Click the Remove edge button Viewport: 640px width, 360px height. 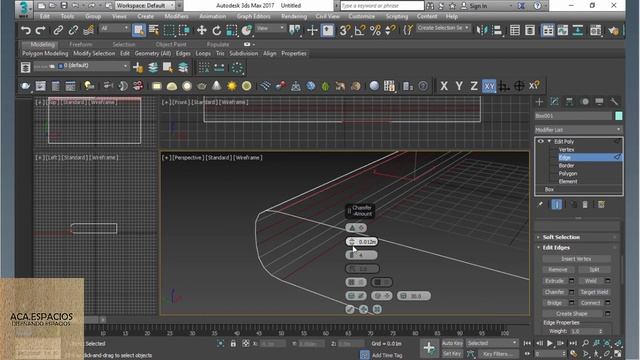[558, 270]
